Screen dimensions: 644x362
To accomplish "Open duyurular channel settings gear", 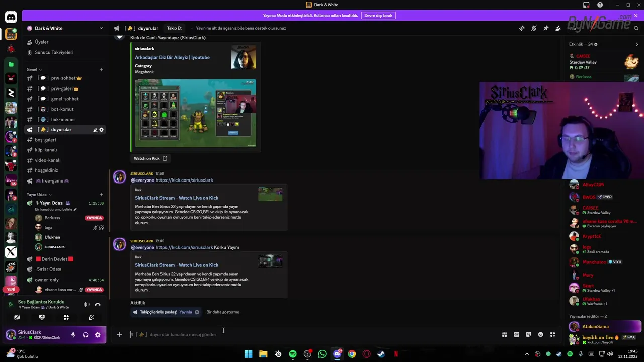I will click(x=101, y=130).
